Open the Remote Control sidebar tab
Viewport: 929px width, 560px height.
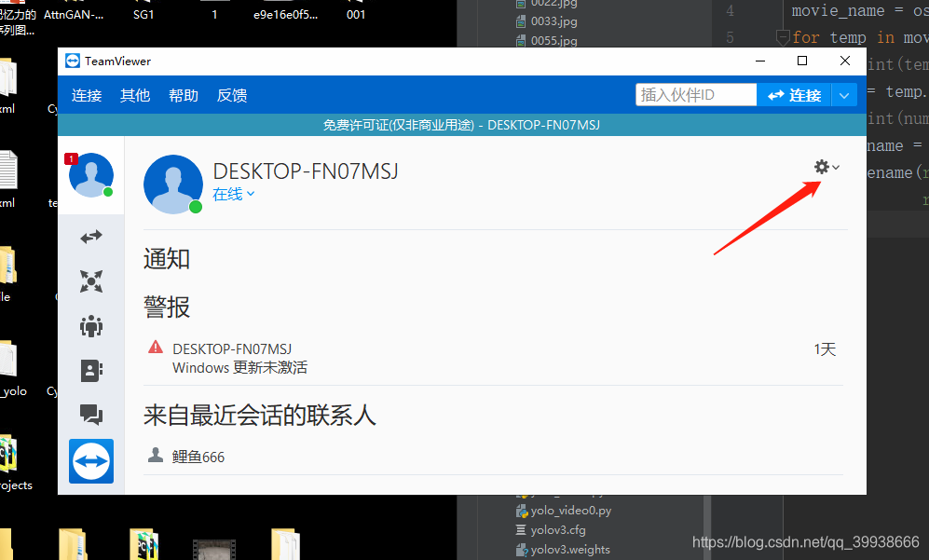click(91, 237)
